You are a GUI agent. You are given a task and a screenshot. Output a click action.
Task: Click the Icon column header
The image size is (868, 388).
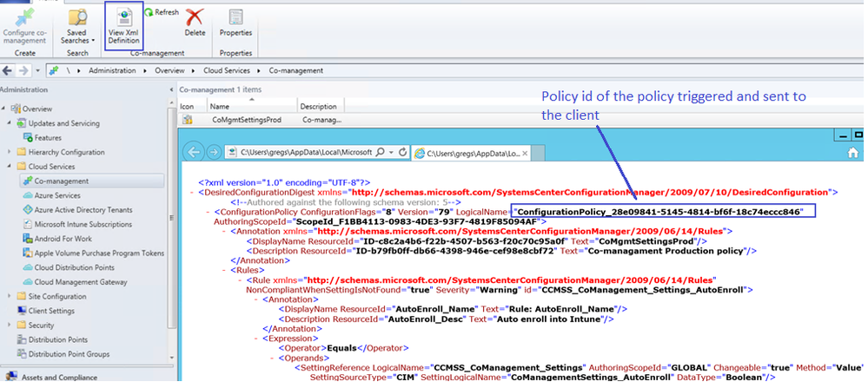193,106
